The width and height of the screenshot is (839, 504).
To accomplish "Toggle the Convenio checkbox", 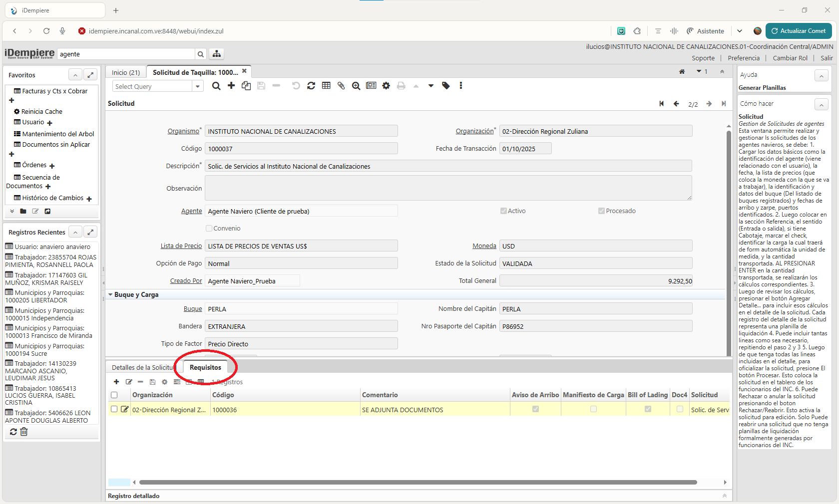I will (x=209, y=229).
